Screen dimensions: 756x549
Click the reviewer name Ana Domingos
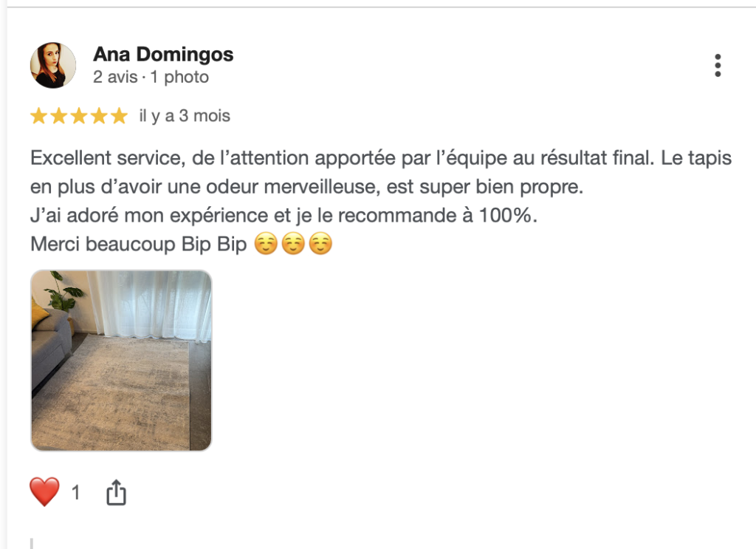(163, 55)
